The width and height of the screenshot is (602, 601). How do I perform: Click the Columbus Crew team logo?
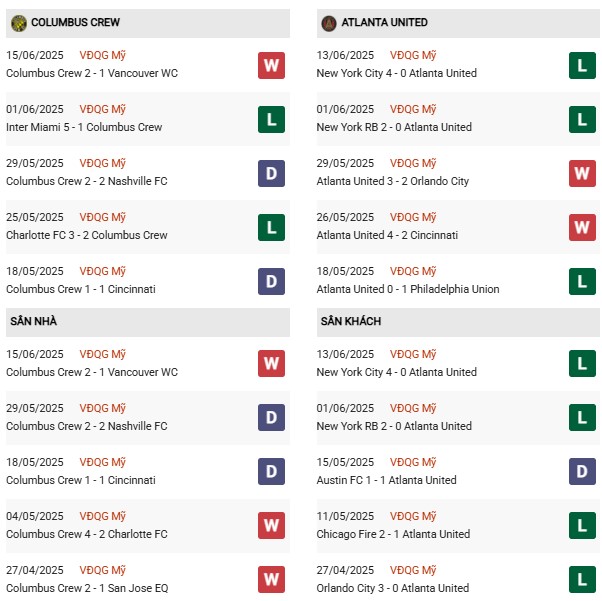[19, 23]
